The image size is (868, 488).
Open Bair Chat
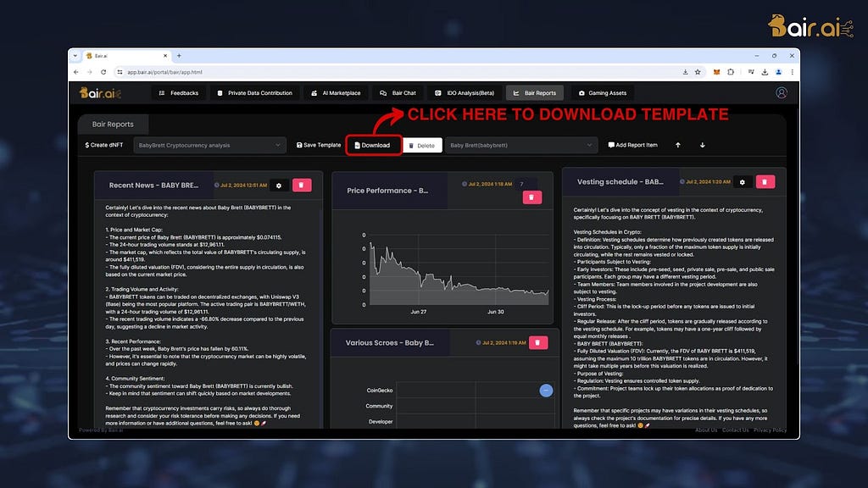(x=398, y=93)
